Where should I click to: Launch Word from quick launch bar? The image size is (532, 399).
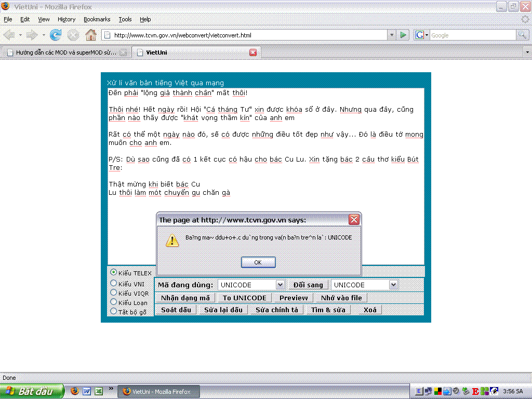[87, 391]
